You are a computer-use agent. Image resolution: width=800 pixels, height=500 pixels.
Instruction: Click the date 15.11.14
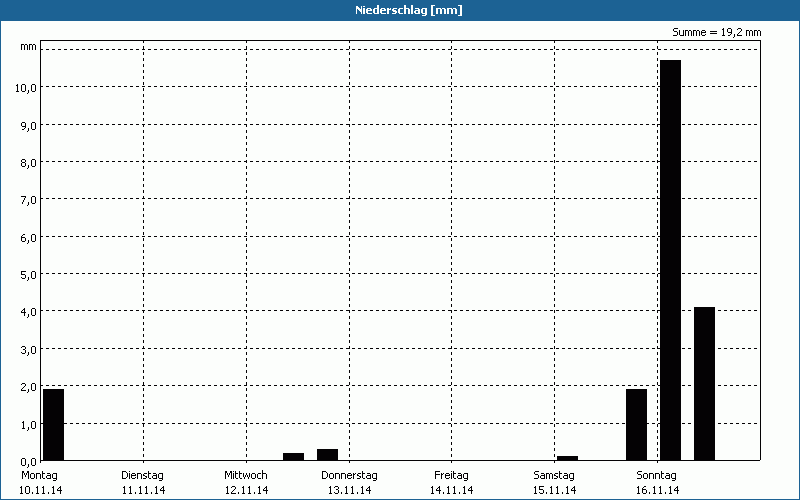point(555,490)
